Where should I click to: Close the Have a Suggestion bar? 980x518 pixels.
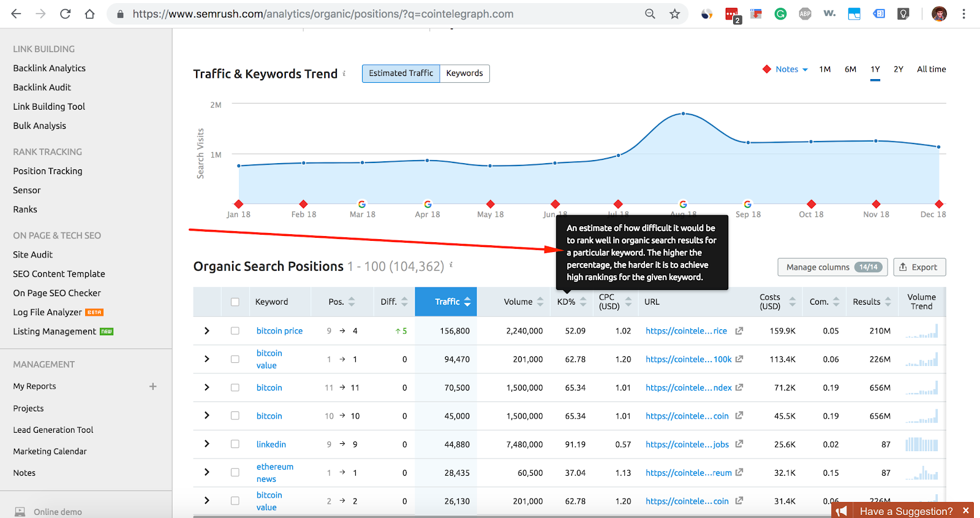pos(965,511)
